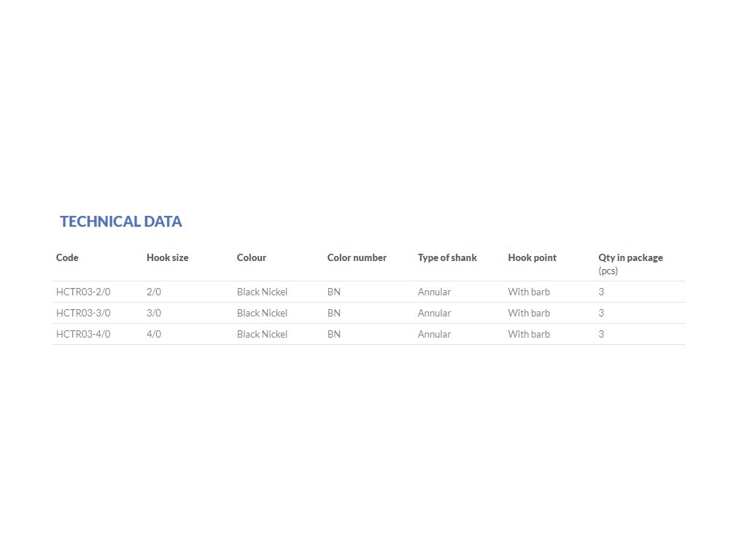Click the Type of shank header
The width and height of the screenshot is (747, 560).
click(x=447, y=257)
